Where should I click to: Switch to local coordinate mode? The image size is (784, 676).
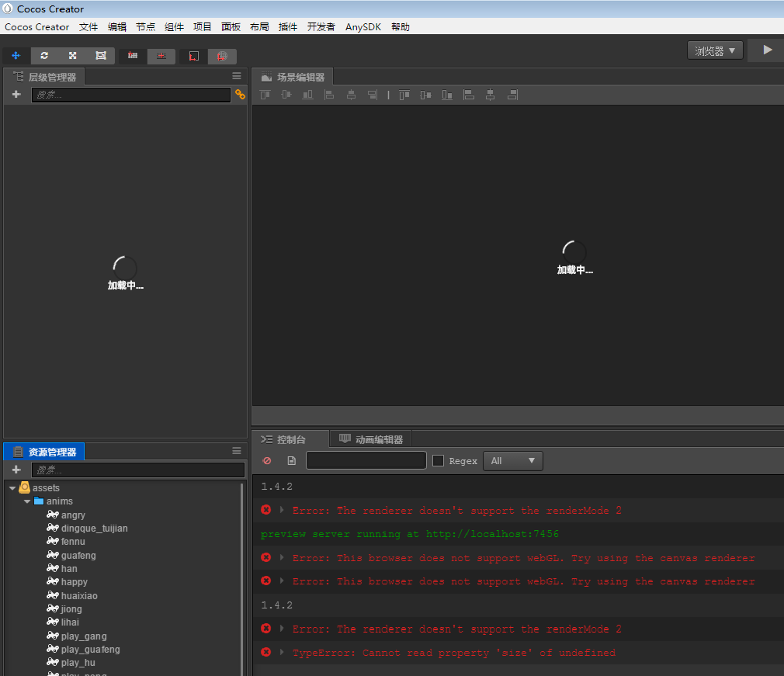[193, 56]
